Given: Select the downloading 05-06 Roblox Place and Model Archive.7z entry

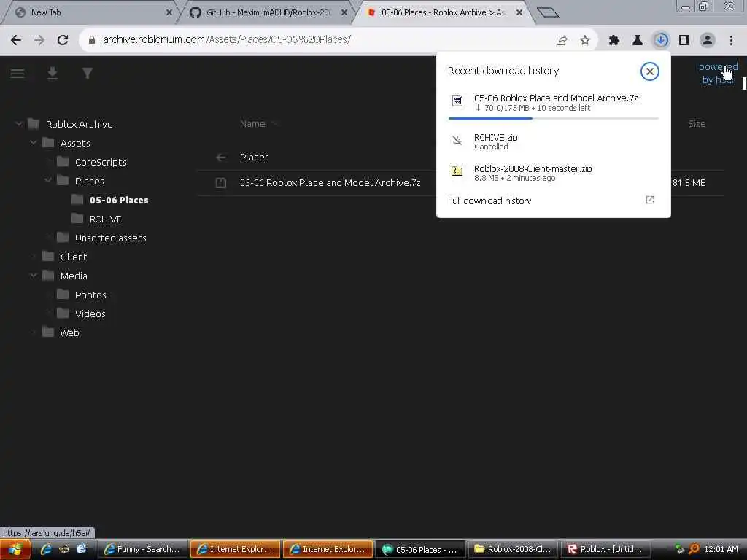Looking at the screenshot, I should [x=554, y=102].
